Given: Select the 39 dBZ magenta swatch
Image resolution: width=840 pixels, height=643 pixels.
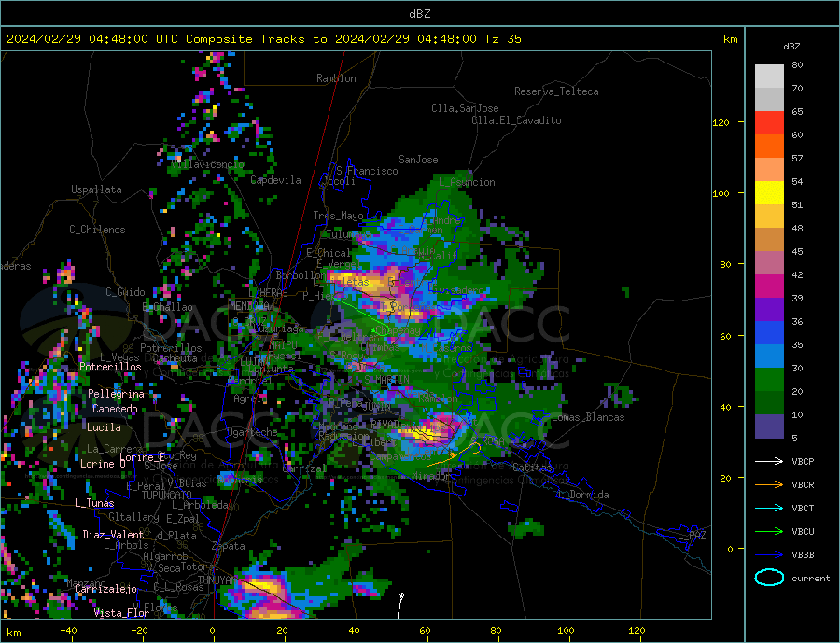Looking at the screenshot, I should [769, 287].
